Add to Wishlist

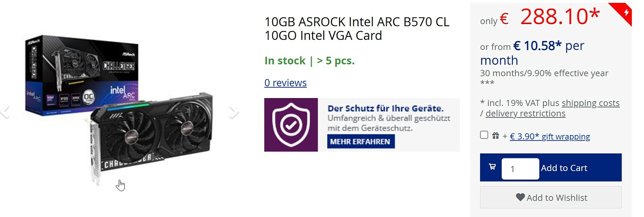click(551, 197)
